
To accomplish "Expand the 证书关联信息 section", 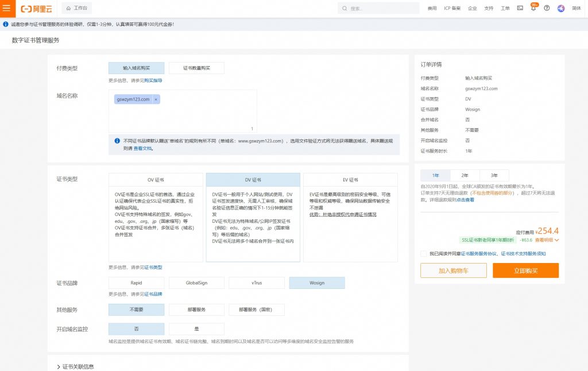I will pyautogui.click(x=59, y=366).
